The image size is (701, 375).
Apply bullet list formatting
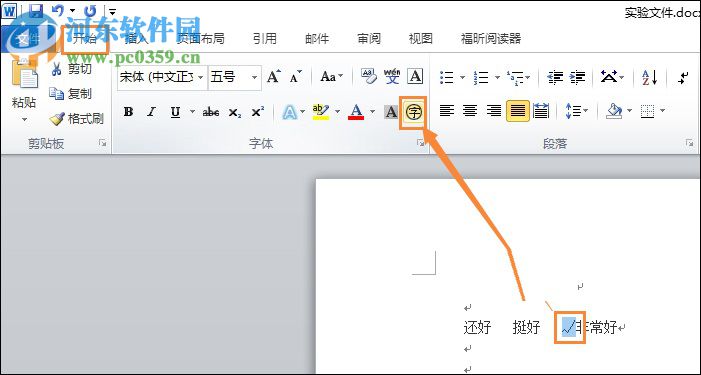pos(447,77)
